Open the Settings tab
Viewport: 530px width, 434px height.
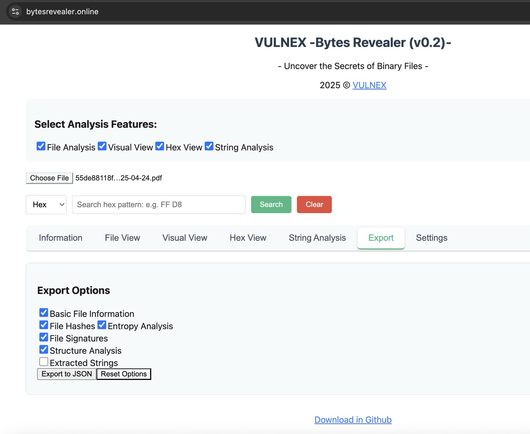(432, 238)
